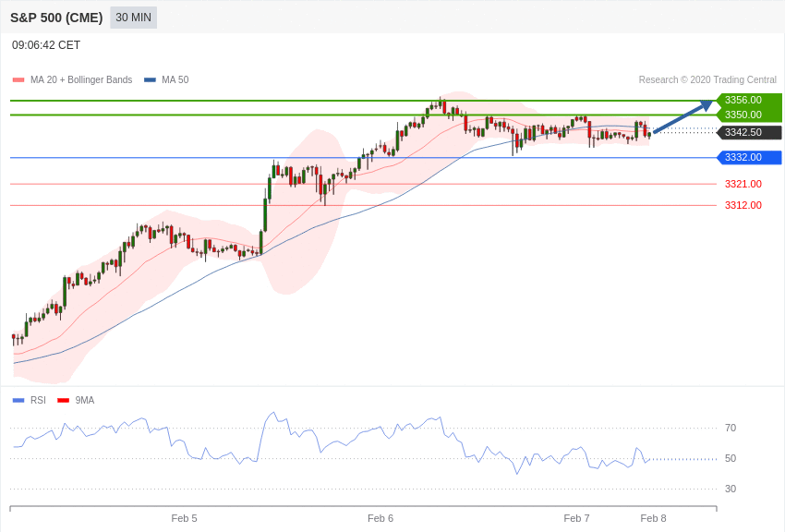
Task: Click the S&P 500 (CME) title
Action: coord(56,18)
